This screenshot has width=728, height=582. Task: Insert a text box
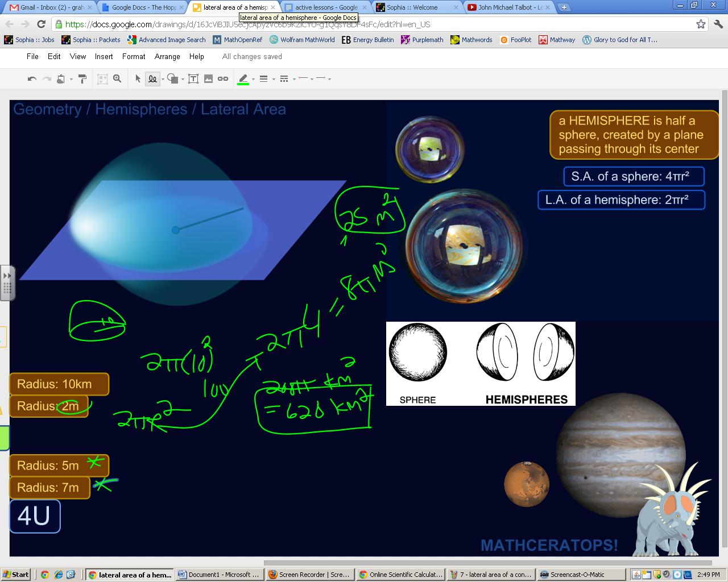(193, 78)
